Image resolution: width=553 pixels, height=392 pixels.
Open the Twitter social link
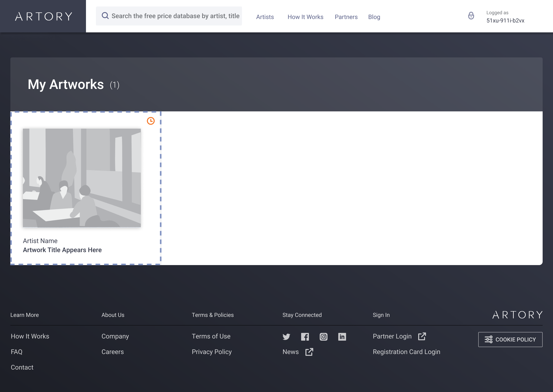(x=286, y=337)
